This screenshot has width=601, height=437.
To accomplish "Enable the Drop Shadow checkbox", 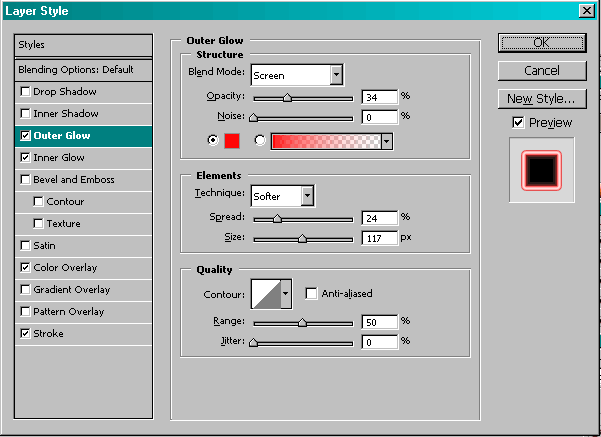I will click(25, 92).
